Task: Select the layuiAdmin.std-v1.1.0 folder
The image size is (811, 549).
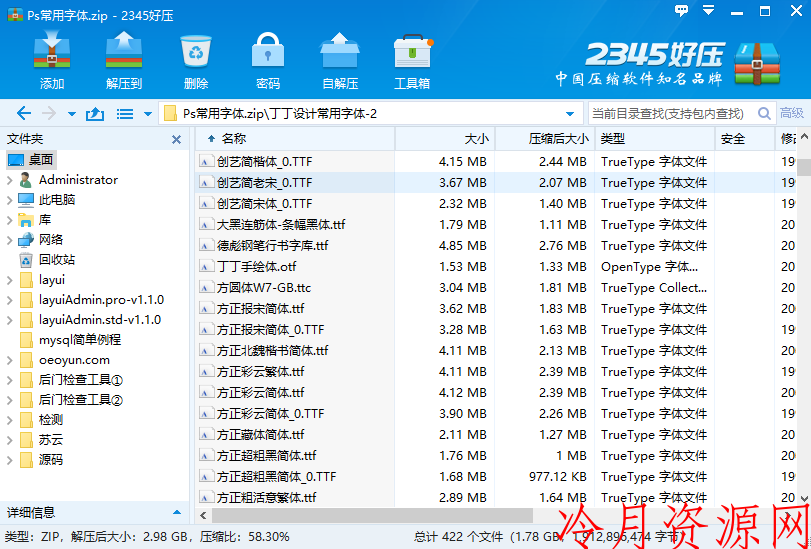Action: coord(100,320)
